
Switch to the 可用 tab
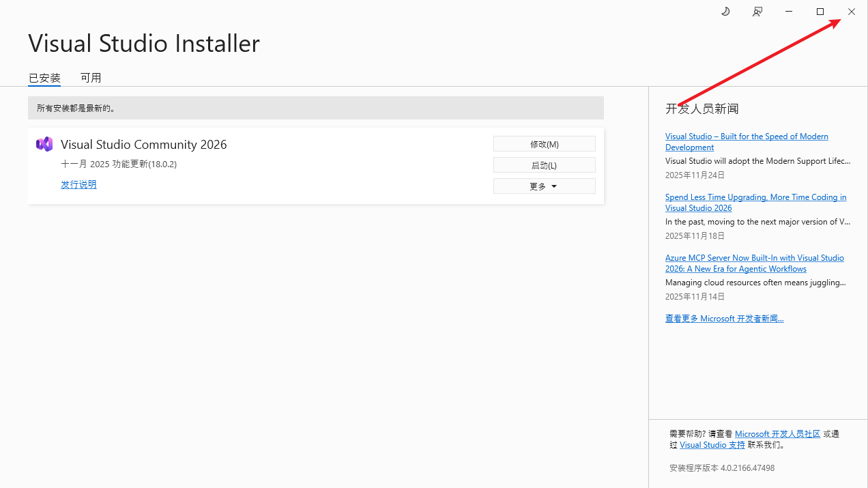[91, 78]
